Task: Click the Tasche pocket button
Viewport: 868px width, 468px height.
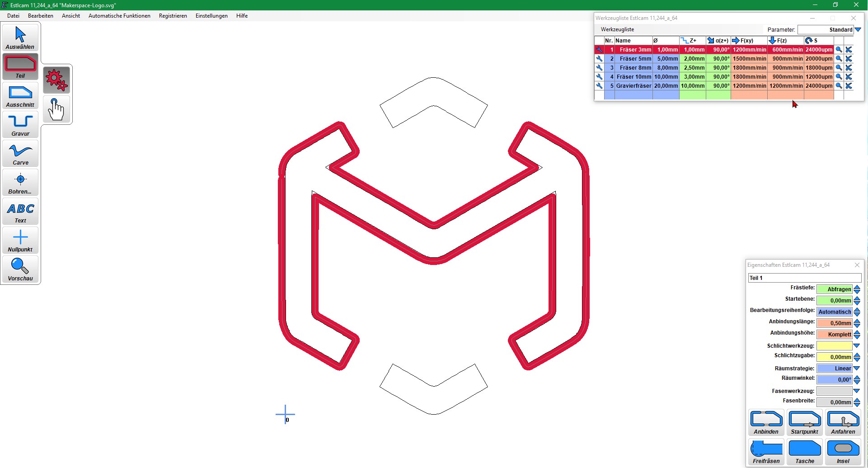Action: tap(805, 452)
